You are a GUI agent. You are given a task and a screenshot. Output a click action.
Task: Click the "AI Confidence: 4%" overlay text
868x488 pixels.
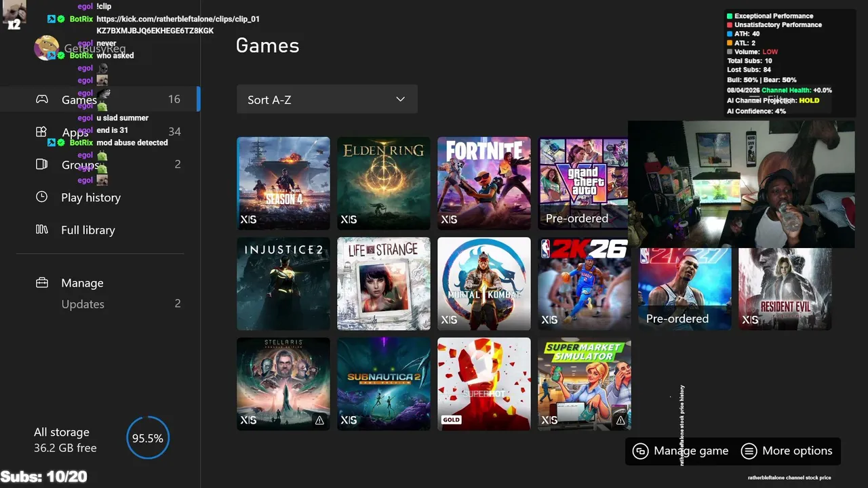(756, 111)
